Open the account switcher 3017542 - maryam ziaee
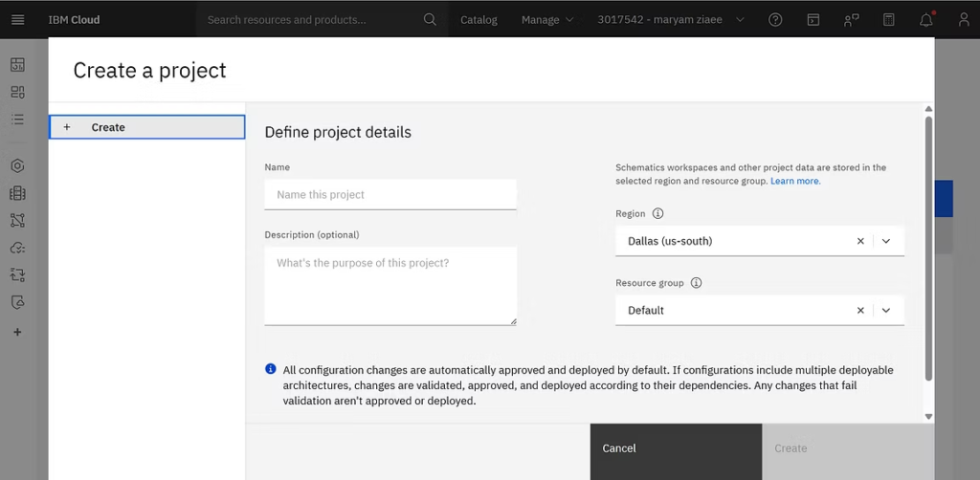The image size is (980, 480). tap(671, 19)
